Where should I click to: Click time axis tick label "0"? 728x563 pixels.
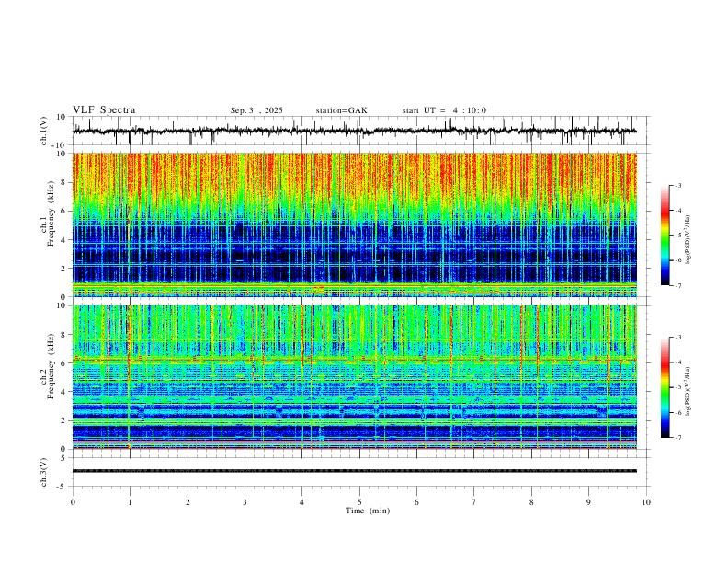73,502
